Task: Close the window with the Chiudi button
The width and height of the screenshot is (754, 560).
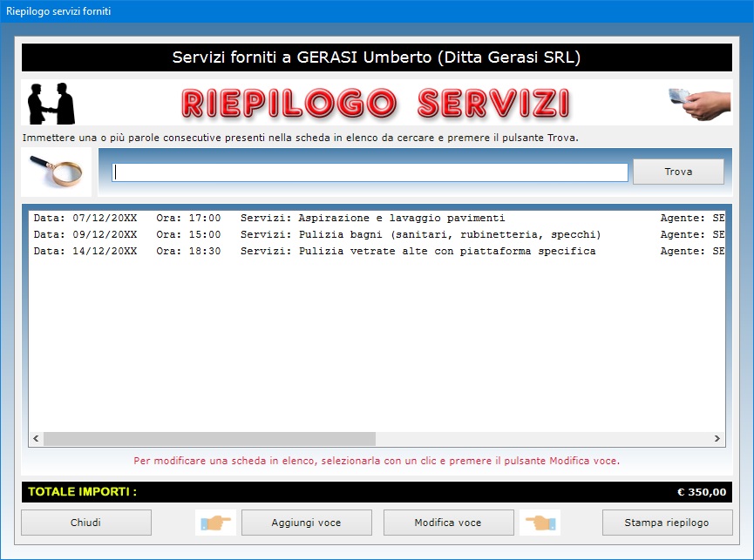Action: (x=86, y=523)
